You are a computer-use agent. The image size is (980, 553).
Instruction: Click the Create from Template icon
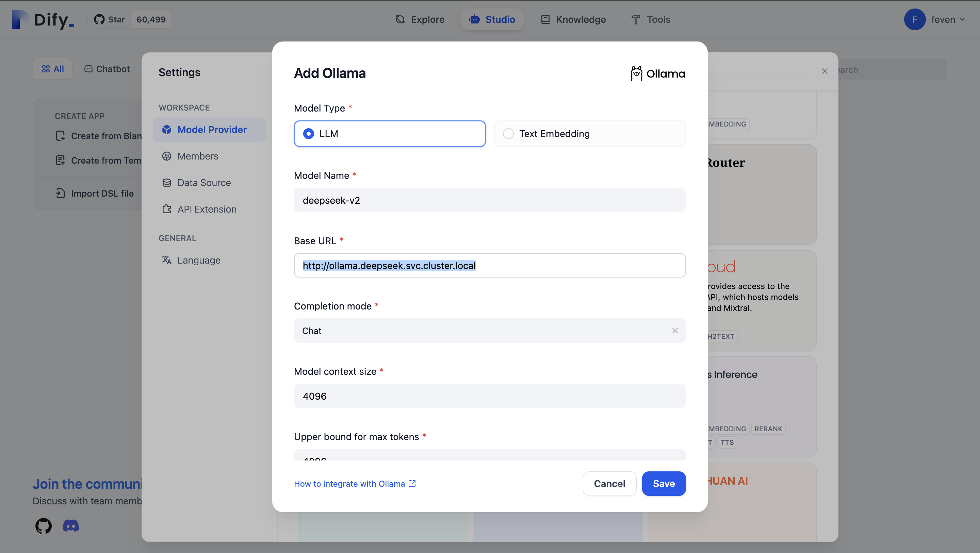tap(60, 160)
